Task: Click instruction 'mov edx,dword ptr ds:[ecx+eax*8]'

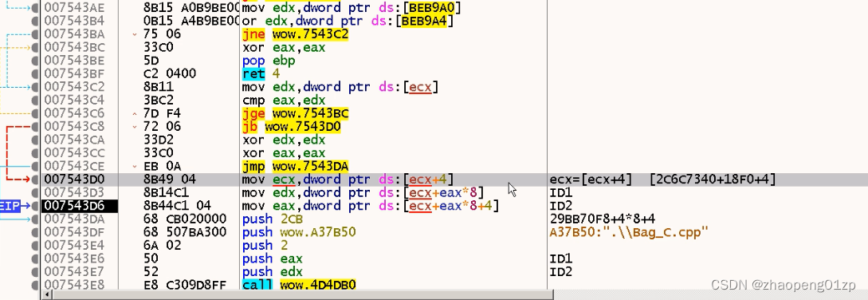Action: [363, 193]
